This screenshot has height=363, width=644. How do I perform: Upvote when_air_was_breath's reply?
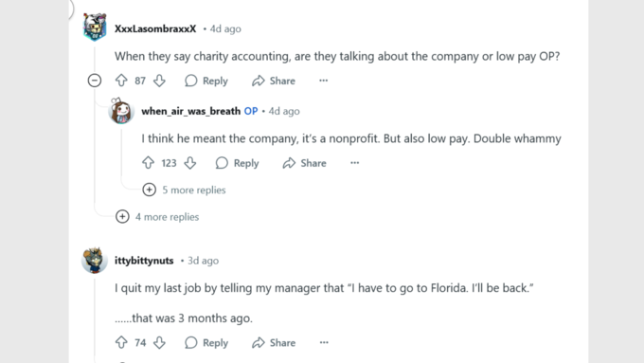(x=148, y=163)
